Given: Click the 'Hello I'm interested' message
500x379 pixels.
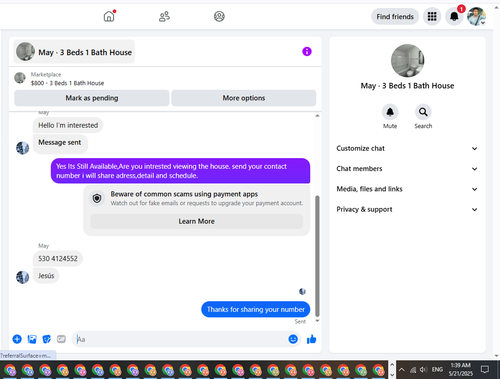Looking at the screenshot, I should [x=68, y=125].
